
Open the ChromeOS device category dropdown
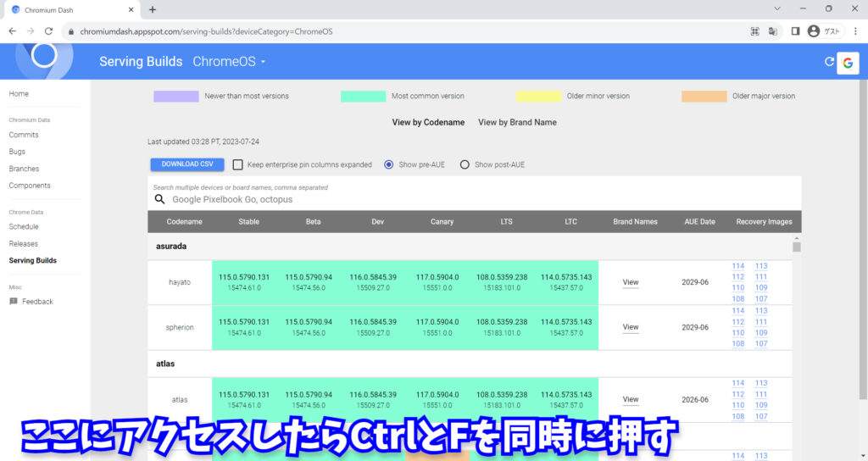(x=229, y=62)
